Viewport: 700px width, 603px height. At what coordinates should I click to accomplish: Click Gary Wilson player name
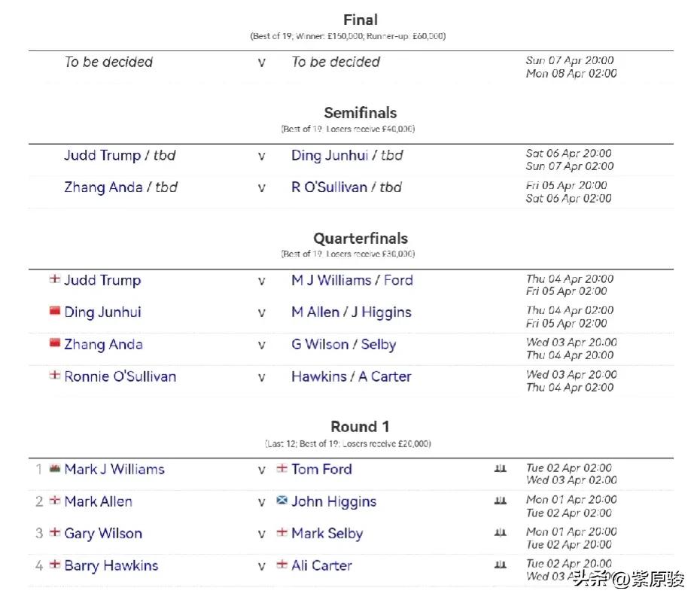103,534
